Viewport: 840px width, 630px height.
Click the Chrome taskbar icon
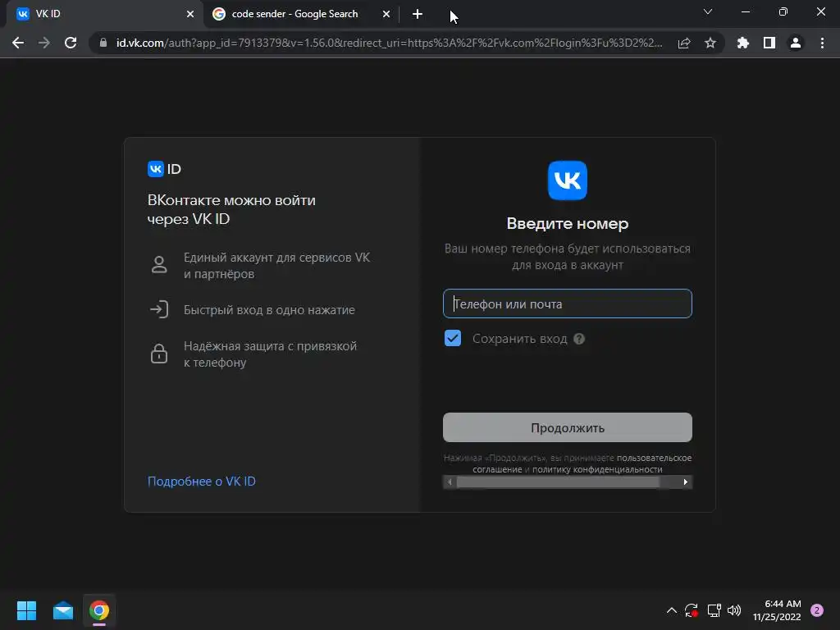point(99,610)
